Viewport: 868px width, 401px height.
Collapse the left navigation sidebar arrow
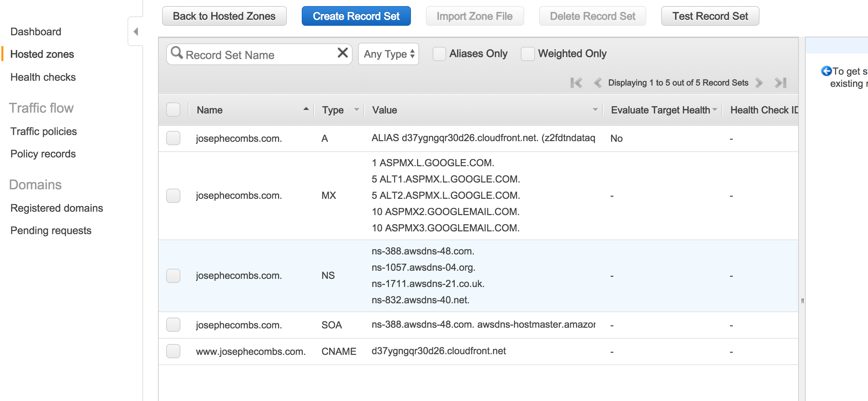click(136, 32)
